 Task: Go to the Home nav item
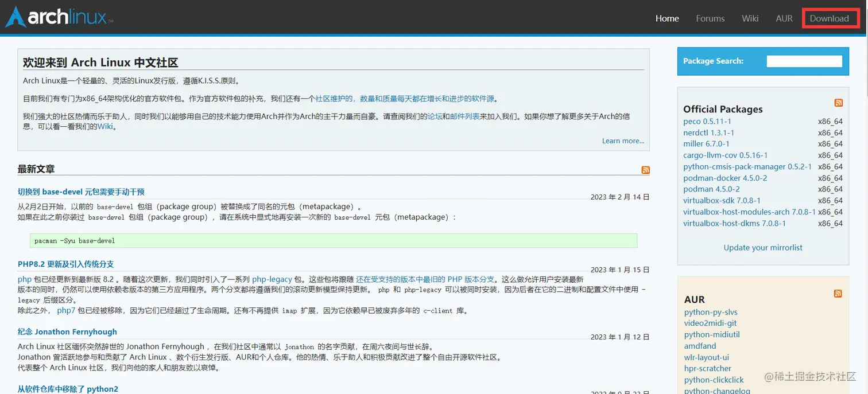[x=667, y=18]
